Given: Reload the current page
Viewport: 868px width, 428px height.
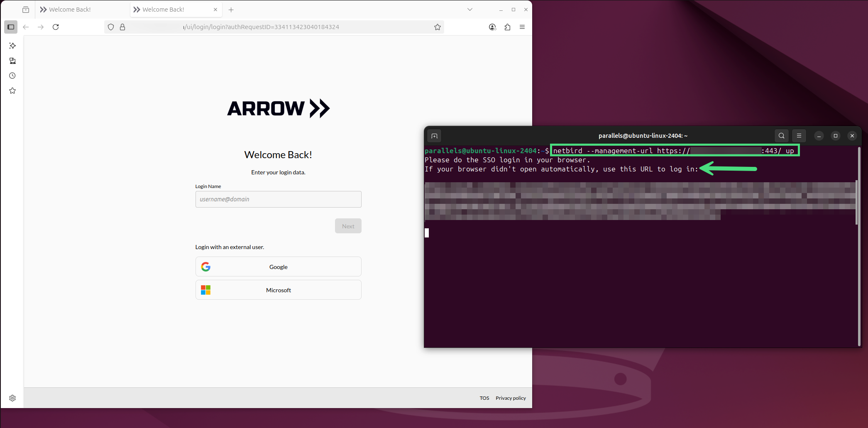Looking at the screenshot, I should pyautogui.click(x=56, y=27).
